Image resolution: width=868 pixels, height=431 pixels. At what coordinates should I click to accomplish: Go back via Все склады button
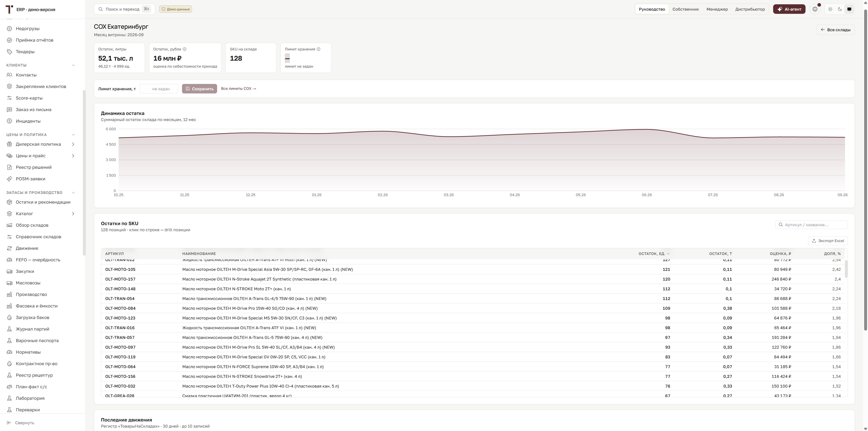point(835,30)
